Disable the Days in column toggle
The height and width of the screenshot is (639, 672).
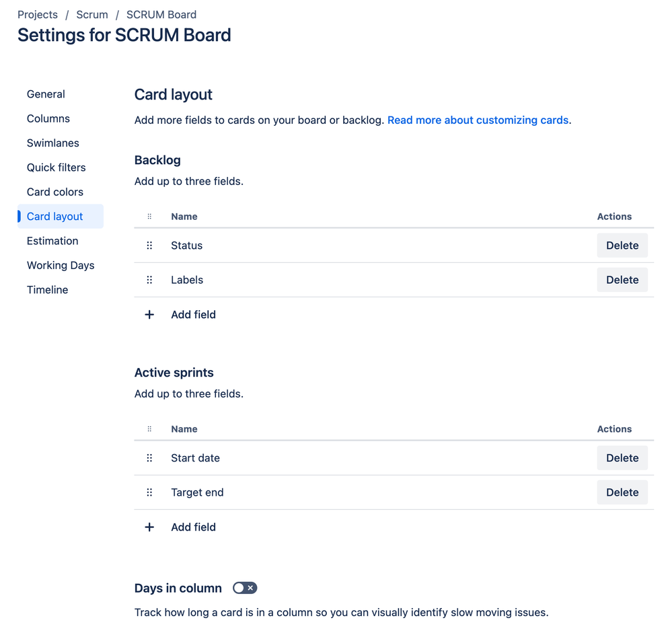[244, 587]
